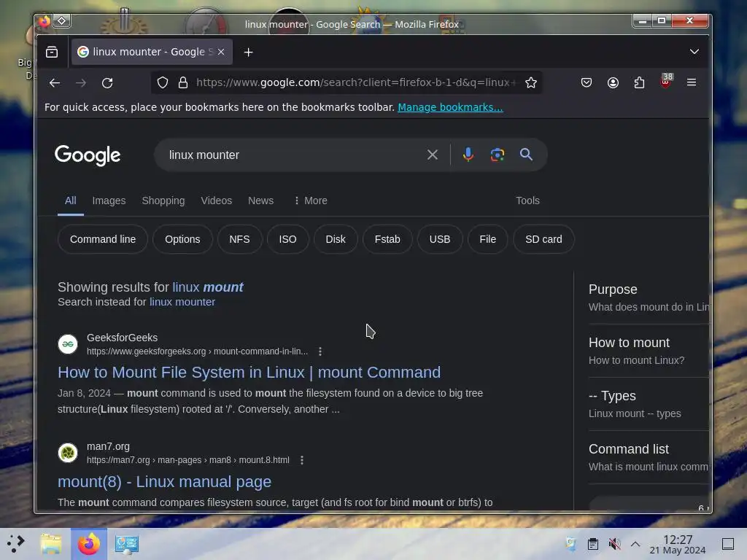Click the Google logo
This screenshot has height=560, width=747.
click(x=88, y=155)
